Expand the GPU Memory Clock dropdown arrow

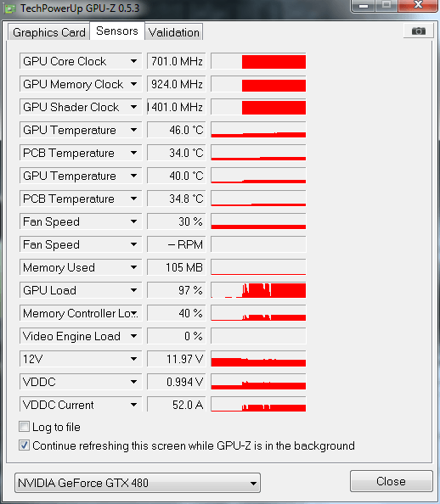(134, 84)
